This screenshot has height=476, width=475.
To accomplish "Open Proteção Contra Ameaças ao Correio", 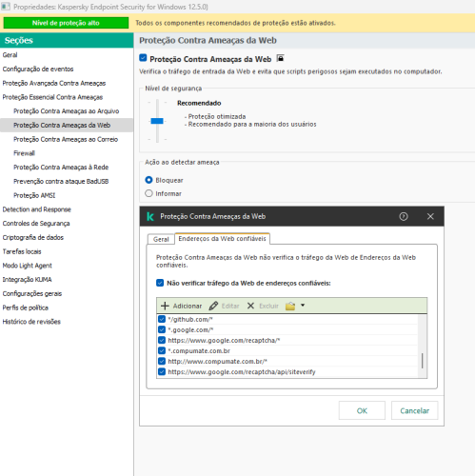I will [x=66, y=139].
